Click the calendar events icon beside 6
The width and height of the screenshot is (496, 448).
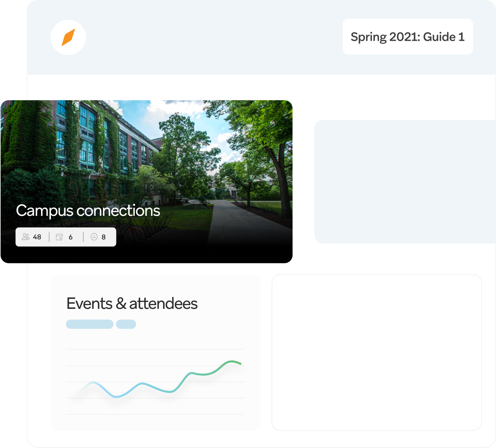(x=59, y=237)
